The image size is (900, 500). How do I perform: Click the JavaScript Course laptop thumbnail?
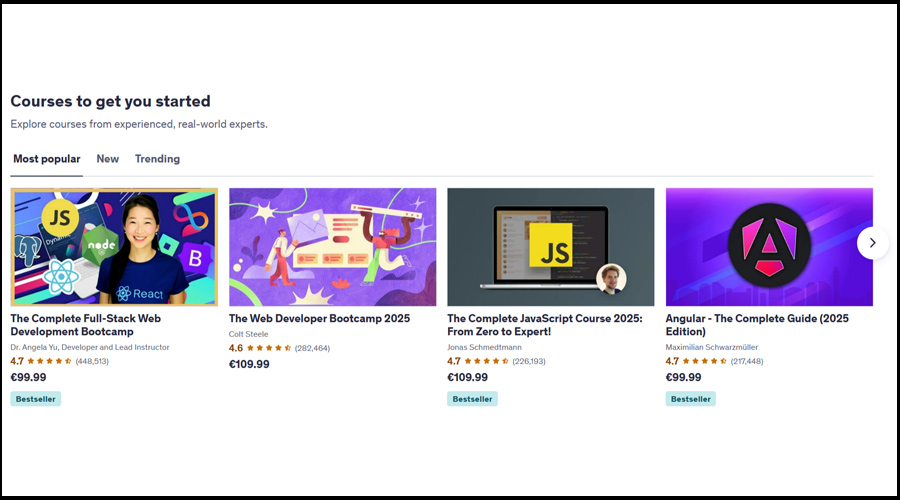(550, 247)
